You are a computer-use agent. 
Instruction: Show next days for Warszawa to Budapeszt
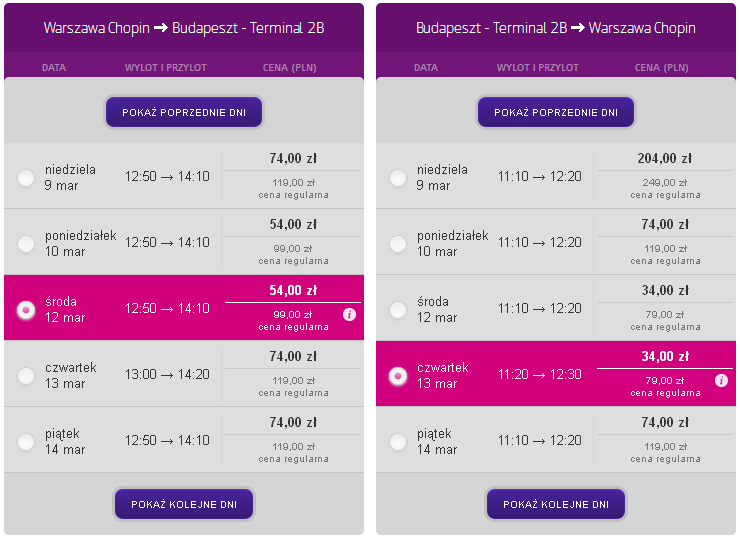click(x=184, y=504)
